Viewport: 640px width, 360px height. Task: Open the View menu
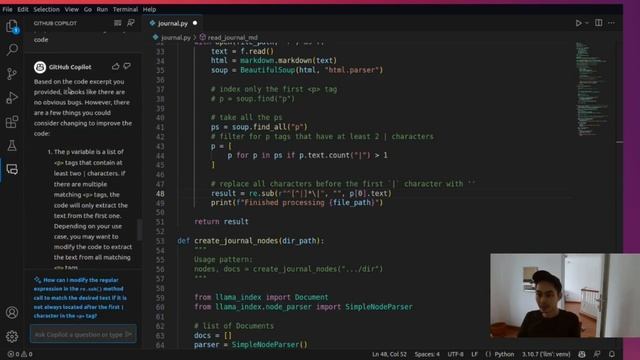pos(71,9)
